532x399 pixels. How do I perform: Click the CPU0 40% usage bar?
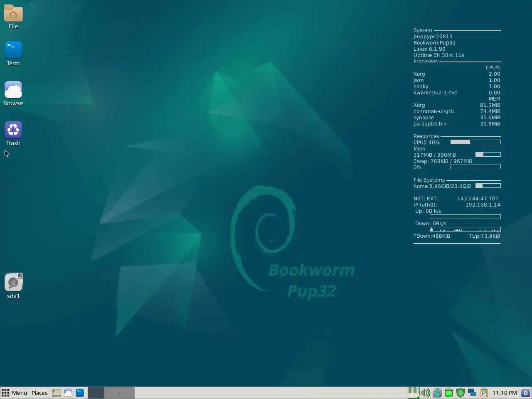[x=475, y=142]
